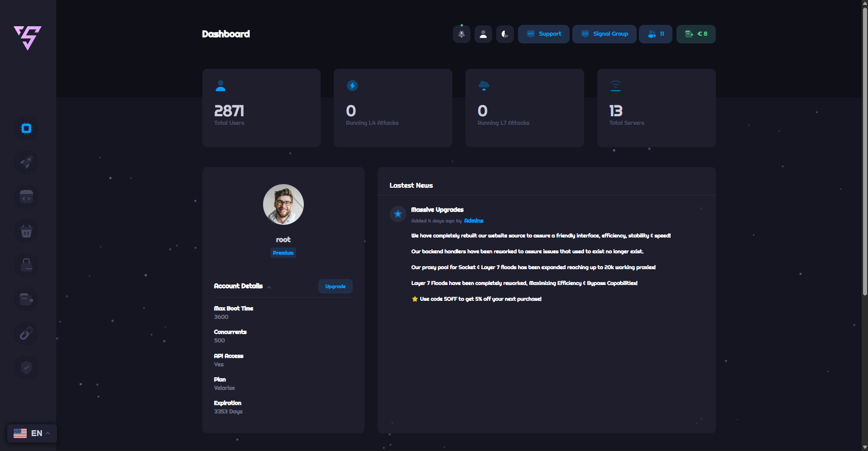
Task: Open the chip-shaped dashboard icon in sidebar
Action: 26,128
